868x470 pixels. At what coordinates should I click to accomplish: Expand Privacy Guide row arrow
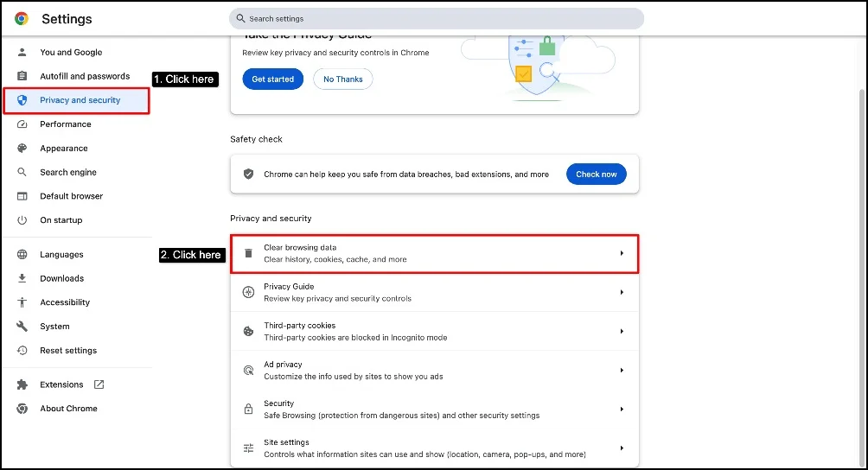click(622, 292)
